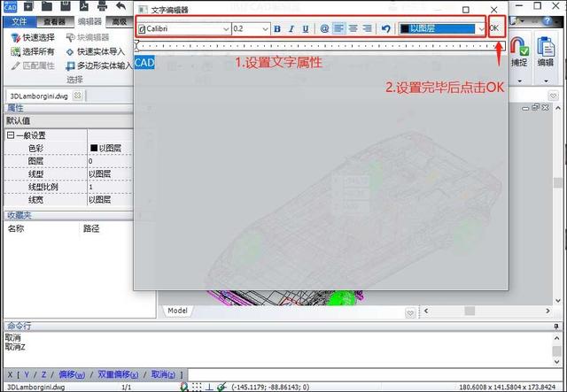Image resolution: width=567 pixels, height=392 pixels.
Task: Click the 双重偏移(x) command option
Action: tap(118, 374)
